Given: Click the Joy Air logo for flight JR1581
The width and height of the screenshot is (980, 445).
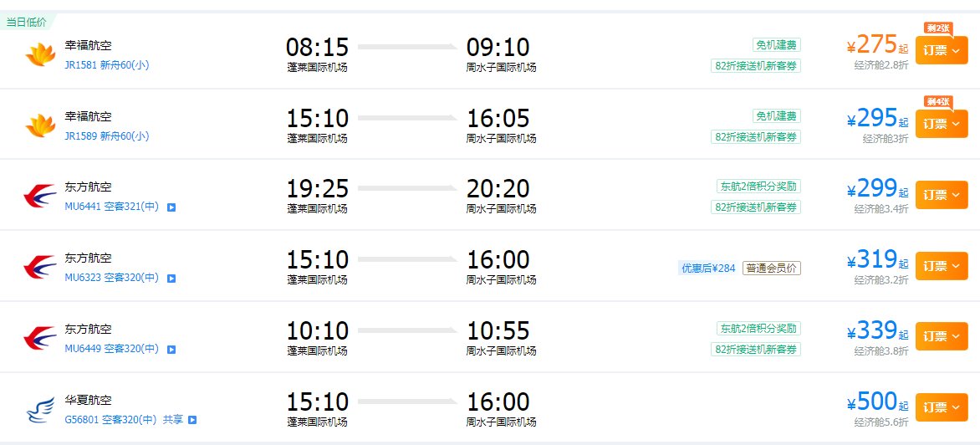Looking at the screenshot, I should [x=39, y=54].
